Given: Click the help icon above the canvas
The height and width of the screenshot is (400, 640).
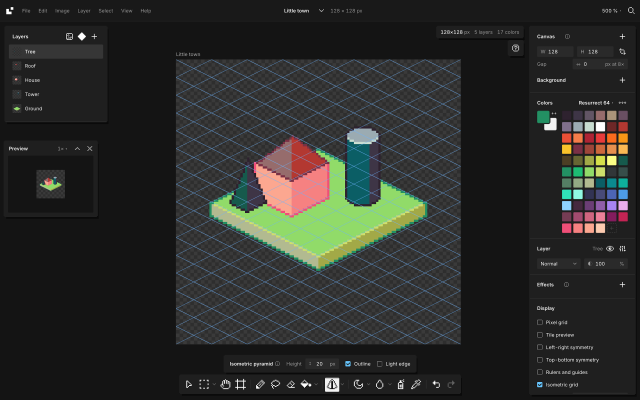Looking at the screenshot, I should [516, 48].
